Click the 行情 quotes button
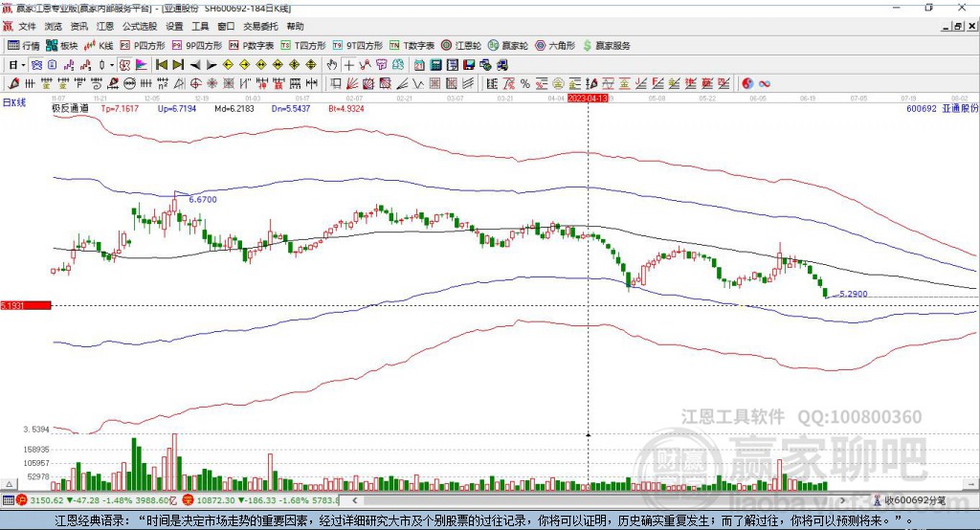The height and width of the screenshot is (530, 980). pyautogui.click(x=24, y=46)
